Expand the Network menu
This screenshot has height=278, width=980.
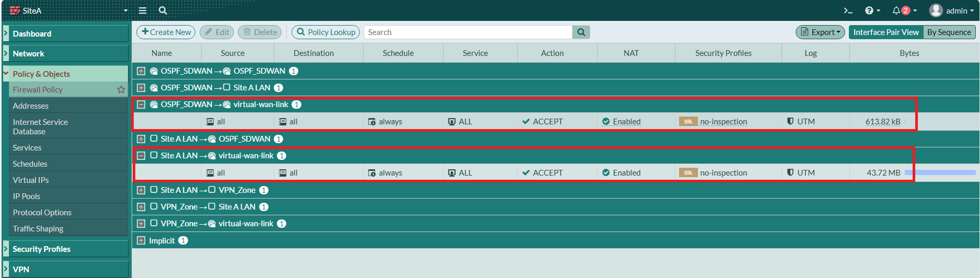[x=65, y=53]
